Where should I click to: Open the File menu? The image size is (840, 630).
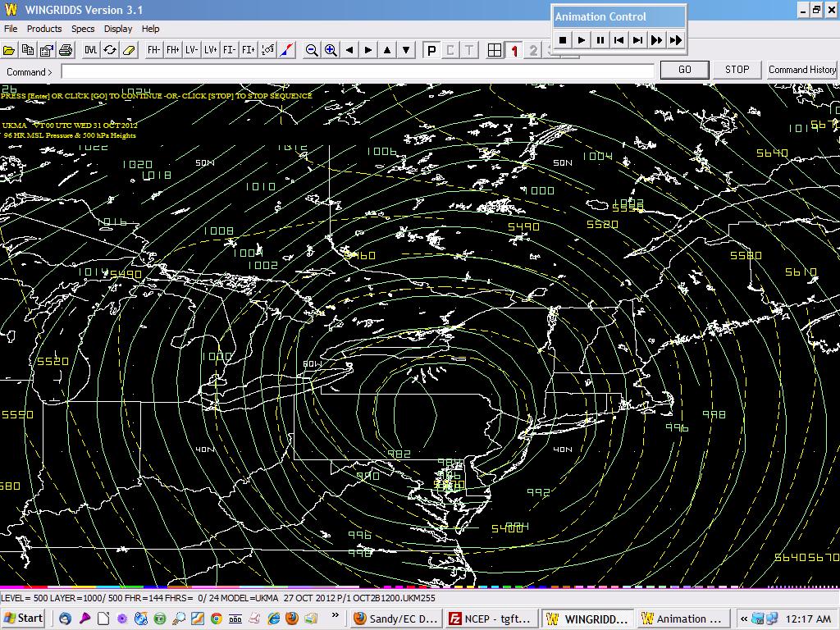pyautogui.click(x=11, y=29)
